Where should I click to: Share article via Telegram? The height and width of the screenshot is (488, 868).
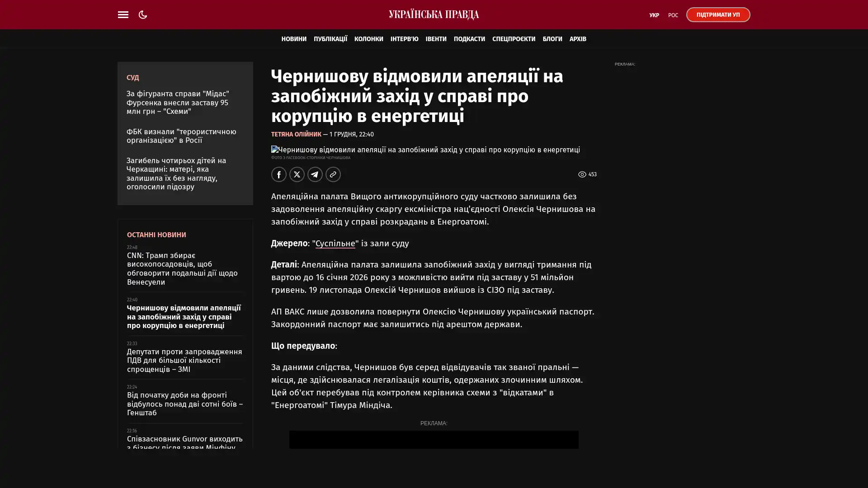(x=315, y=174)
